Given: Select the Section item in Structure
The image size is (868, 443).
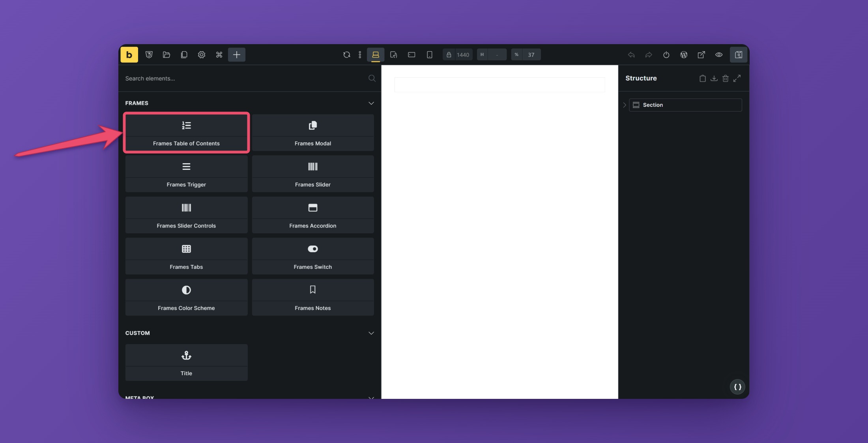Looking at the screenshot, I should pos(685,105).
